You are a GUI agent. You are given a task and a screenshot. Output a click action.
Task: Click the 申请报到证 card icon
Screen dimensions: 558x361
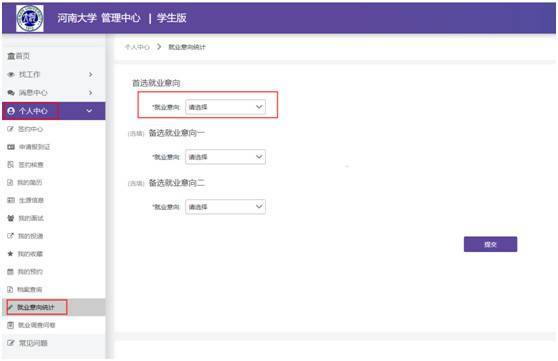[11, 147]
